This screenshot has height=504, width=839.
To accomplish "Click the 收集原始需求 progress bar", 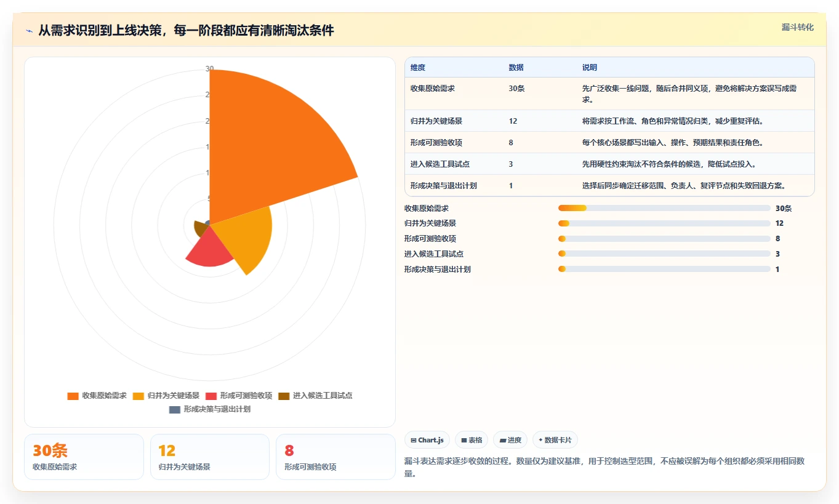I will (x=664, y=209).
